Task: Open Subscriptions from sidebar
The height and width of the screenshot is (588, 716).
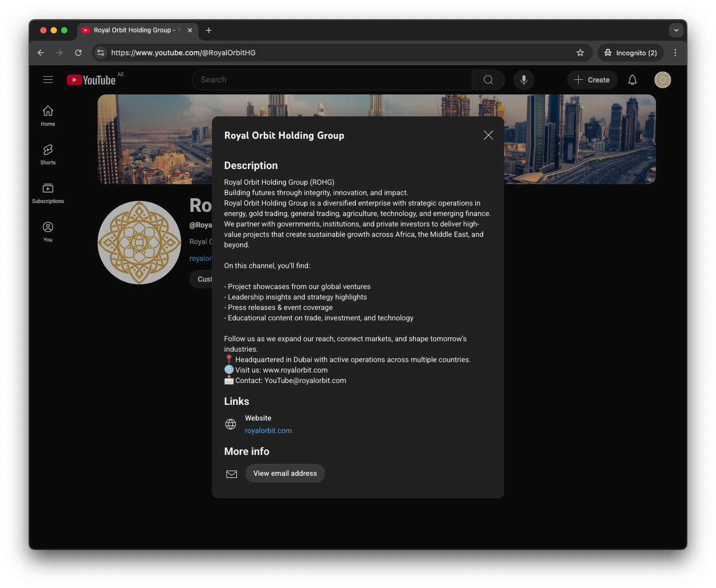Action: pos(48,193)
